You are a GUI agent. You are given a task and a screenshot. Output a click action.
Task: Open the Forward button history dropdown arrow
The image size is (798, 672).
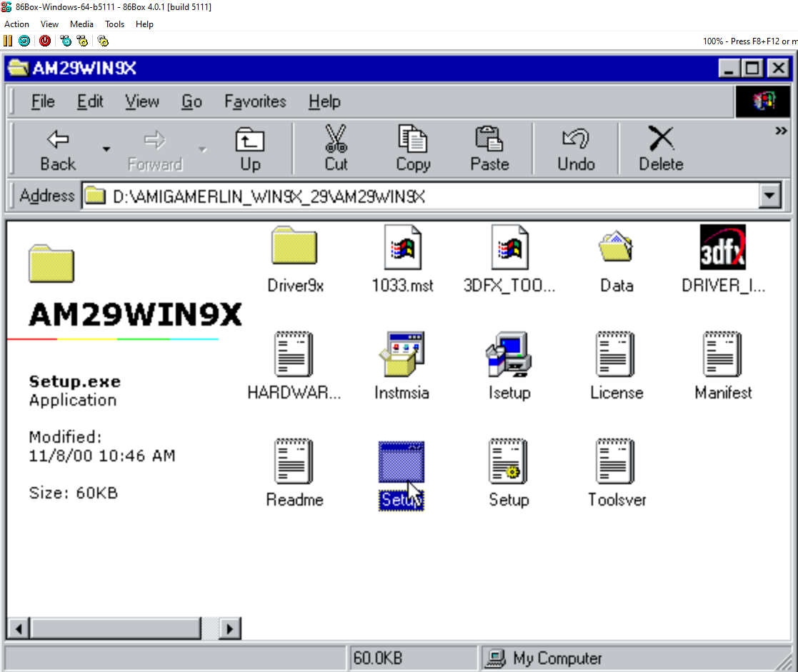click(x=203, y=149)
